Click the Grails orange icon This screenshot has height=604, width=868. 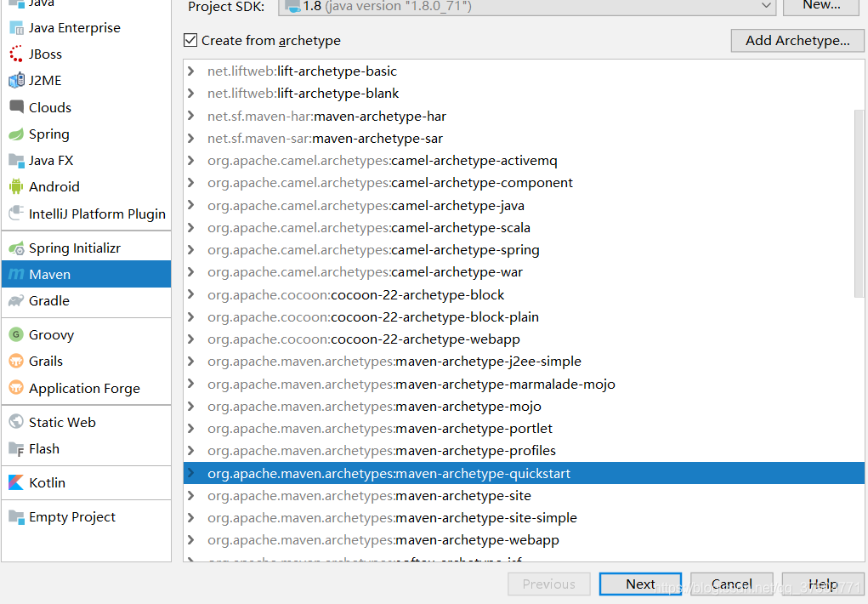17,362
